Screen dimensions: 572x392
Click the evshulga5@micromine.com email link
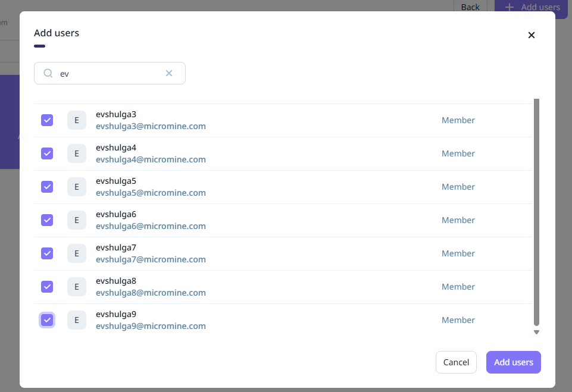coord(151,193)
